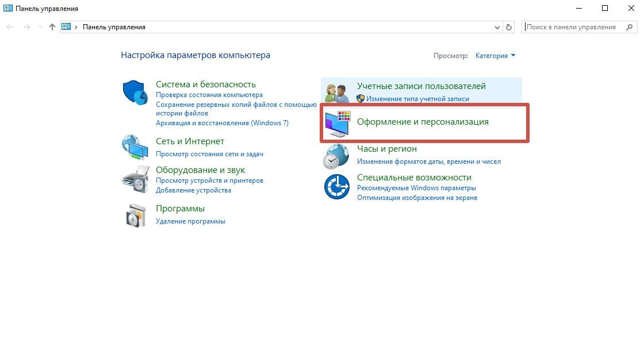
Task: Close the Control Panel window
Action: pyautogui.click(x=631, y=8)
